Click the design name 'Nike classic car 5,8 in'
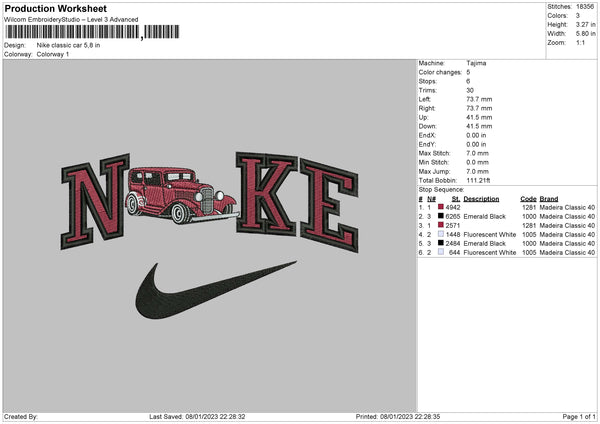Screen dimensions: 600x424 pos(68,45)
